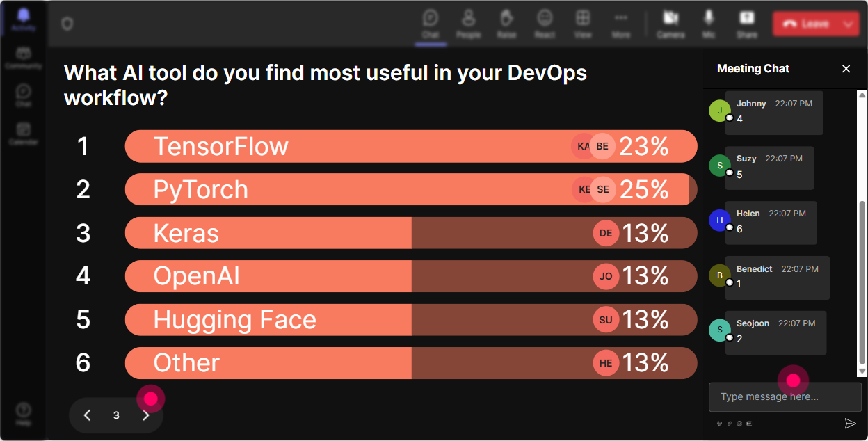
Task: Go to the next poll slide
Action: (x=146, y=415)
